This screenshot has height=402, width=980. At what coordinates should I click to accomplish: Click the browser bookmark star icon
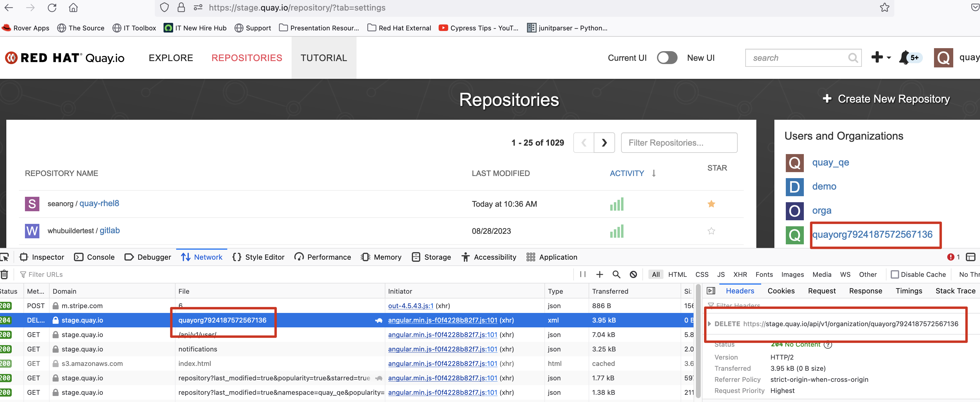(884, 8)
